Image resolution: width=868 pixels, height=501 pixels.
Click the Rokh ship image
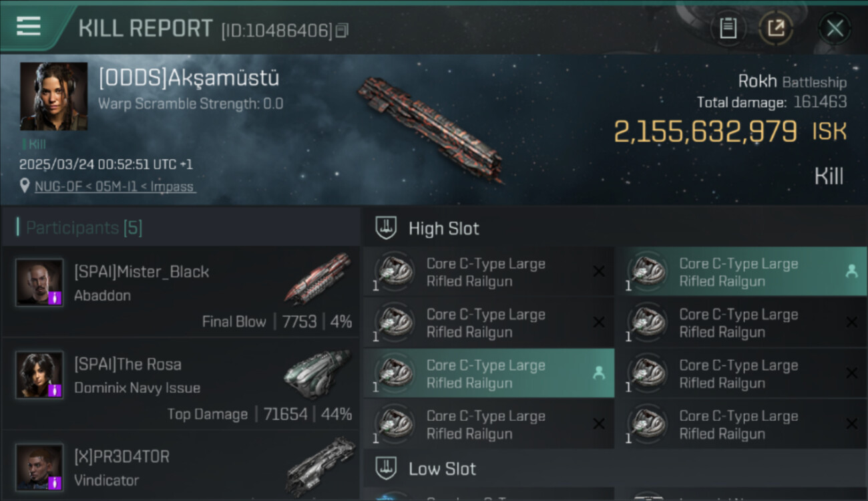(429, 128)
